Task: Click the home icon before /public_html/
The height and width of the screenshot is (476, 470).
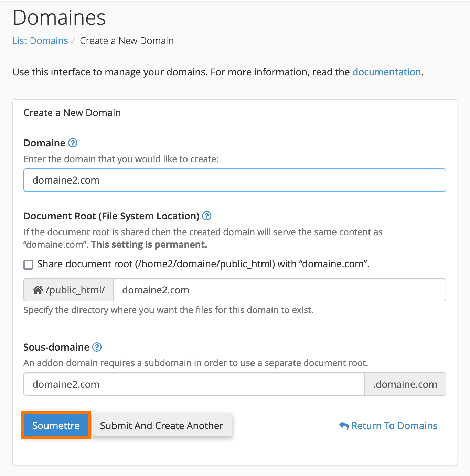Action: point(38,290)
